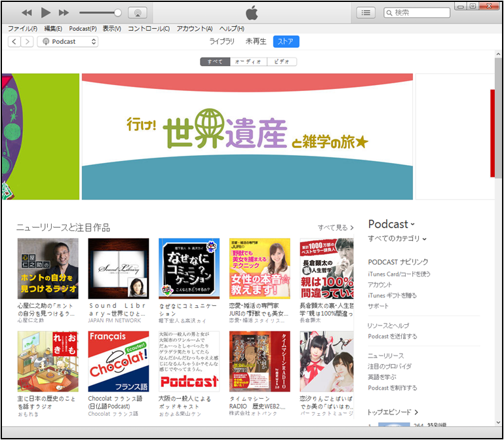The height and width of the screenshot is (440, 504).
Task: Open the コントロール(C) menu
Action: coord(149,29)
